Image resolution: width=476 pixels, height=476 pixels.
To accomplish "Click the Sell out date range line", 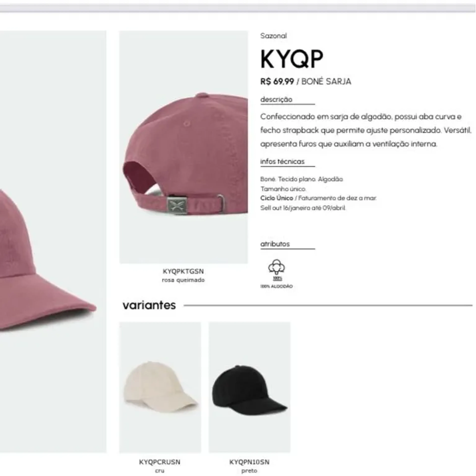I will [x=303, y=208].
